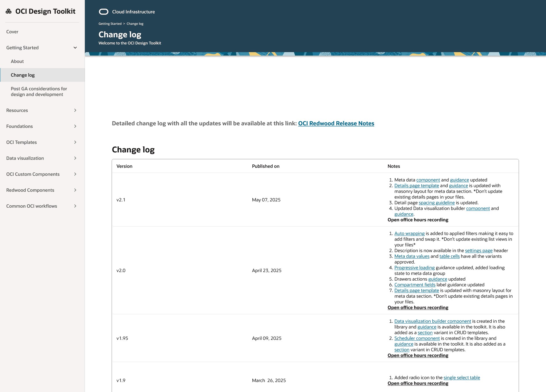Open v2.1 Meta data guidance link in item one
Viewport: 546px width, 392px height.
[x=459, y=180]
